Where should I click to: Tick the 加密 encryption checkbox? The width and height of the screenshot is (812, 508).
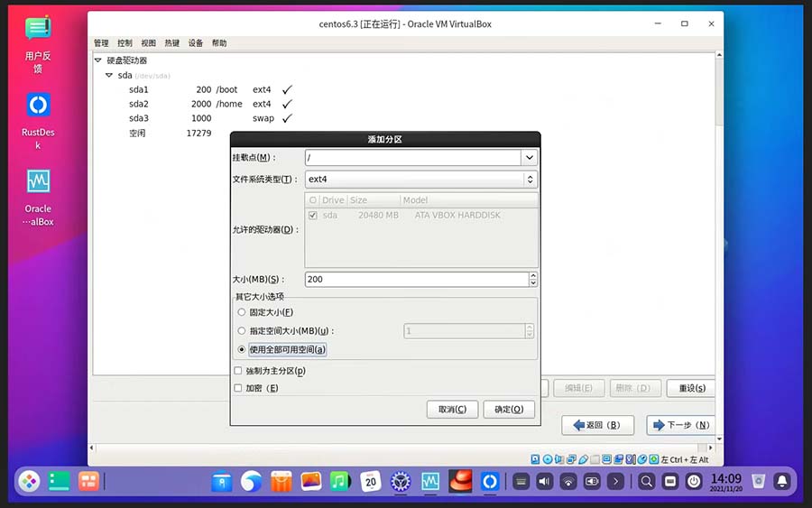click(238, 388)
